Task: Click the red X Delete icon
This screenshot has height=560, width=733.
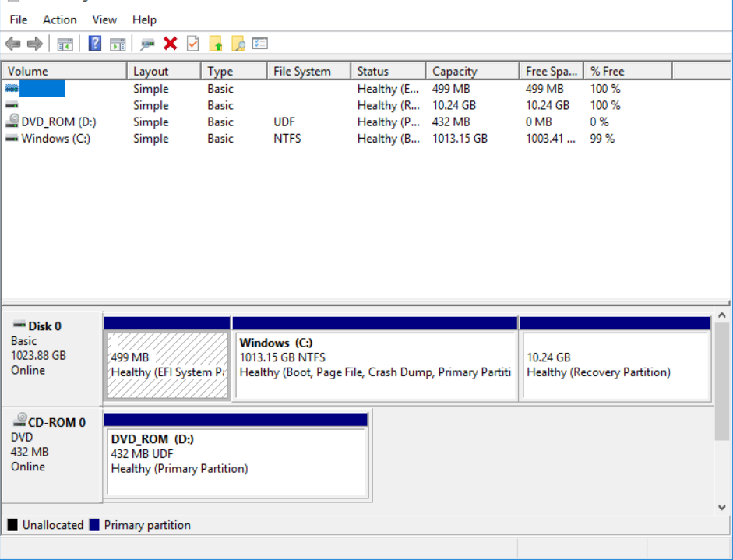Action: (x=171, y=44)
